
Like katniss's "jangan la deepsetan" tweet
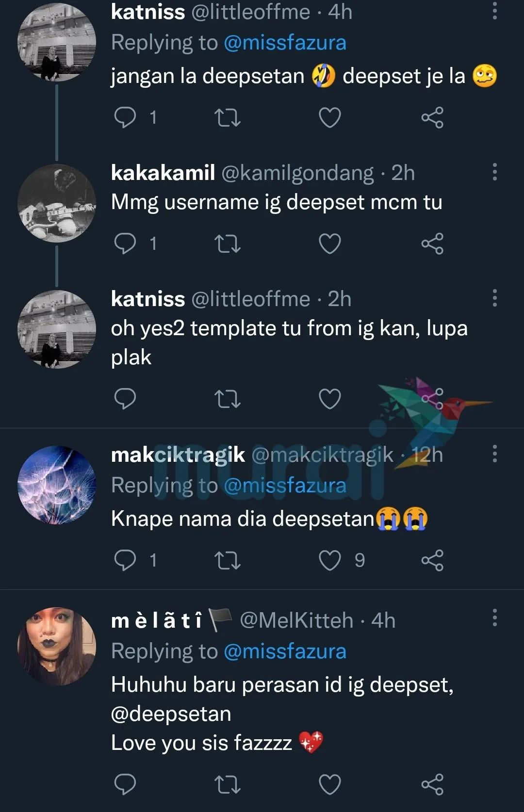[329, 117]
